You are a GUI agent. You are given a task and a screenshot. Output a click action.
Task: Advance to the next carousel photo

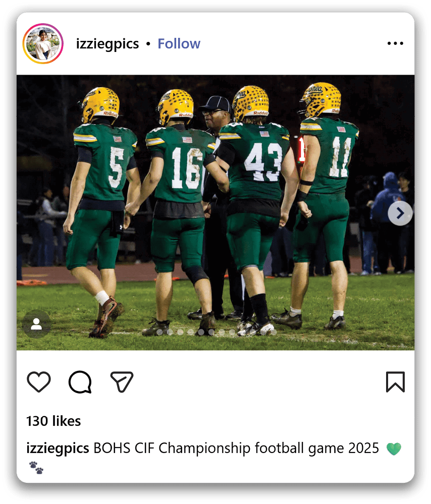click(x=400, y=213)
